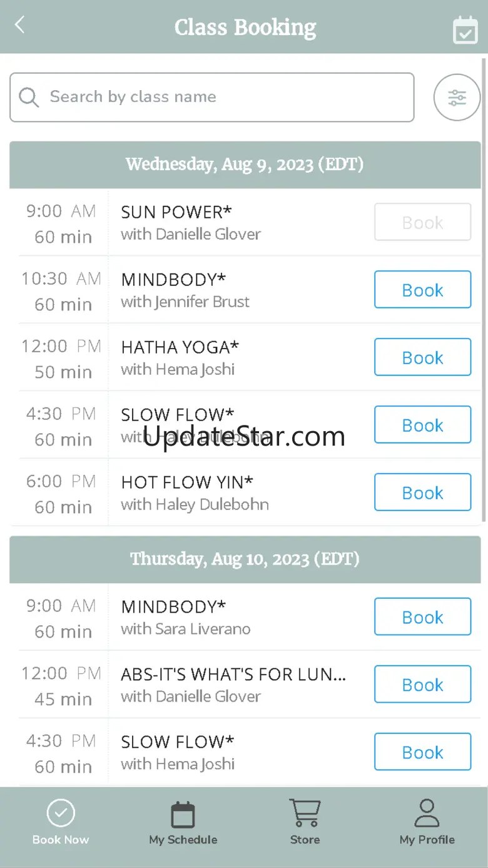
Task: Click the vertical scrollbar on right edge
Action: pyautogui.click(x=484, y=288)
